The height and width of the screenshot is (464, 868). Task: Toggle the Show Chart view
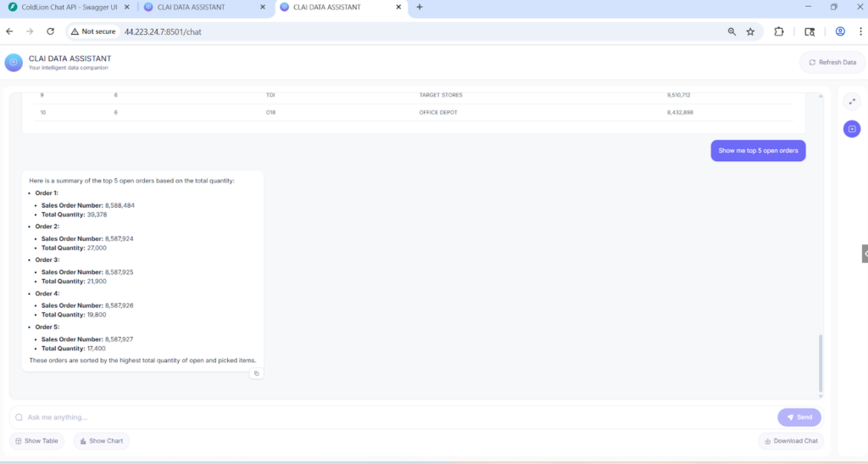[102, 441]
